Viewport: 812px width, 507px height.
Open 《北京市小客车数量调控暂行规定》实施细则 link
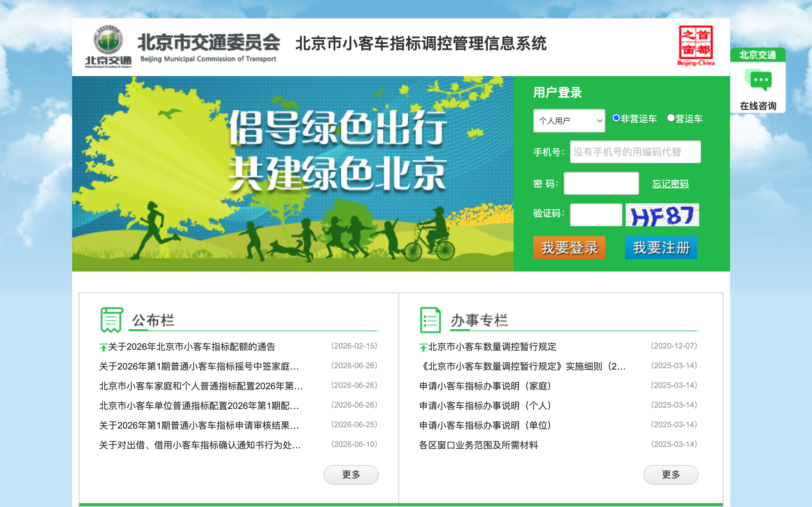tap(522, 366)
